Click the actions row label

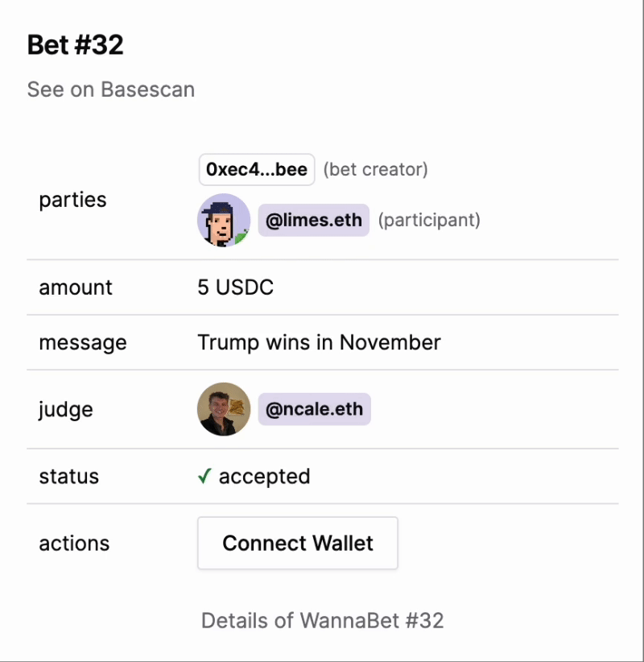(x=74, y=544)
